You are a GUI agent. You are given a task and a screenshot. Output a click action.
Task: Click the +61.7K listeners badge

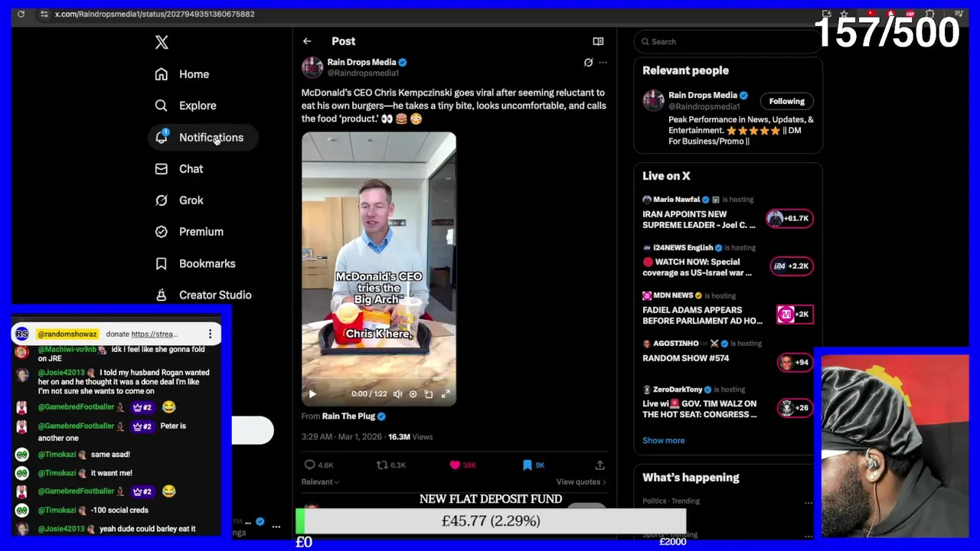(x=790, y=219)
